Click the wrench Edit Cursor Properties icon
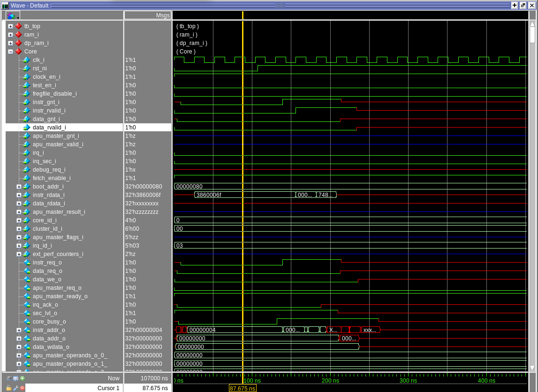Viewport: 538px width, 392px height. click(15, 387)
